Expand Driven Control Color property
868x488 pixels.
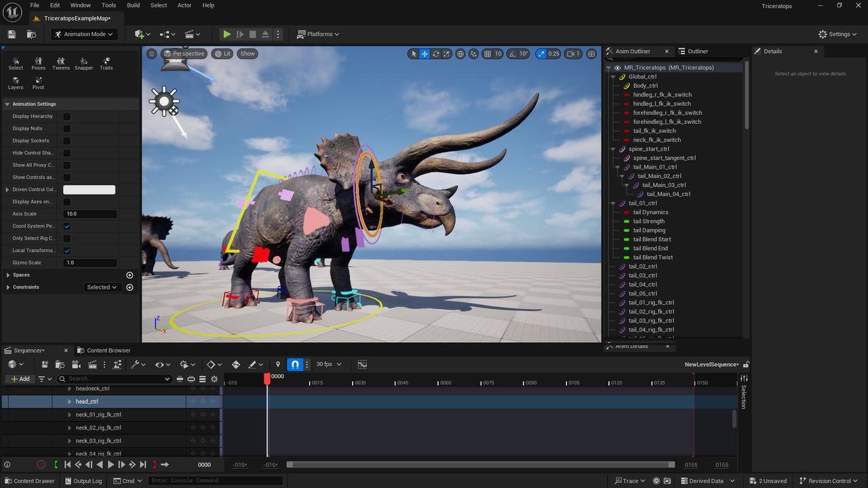pos(7,189)
